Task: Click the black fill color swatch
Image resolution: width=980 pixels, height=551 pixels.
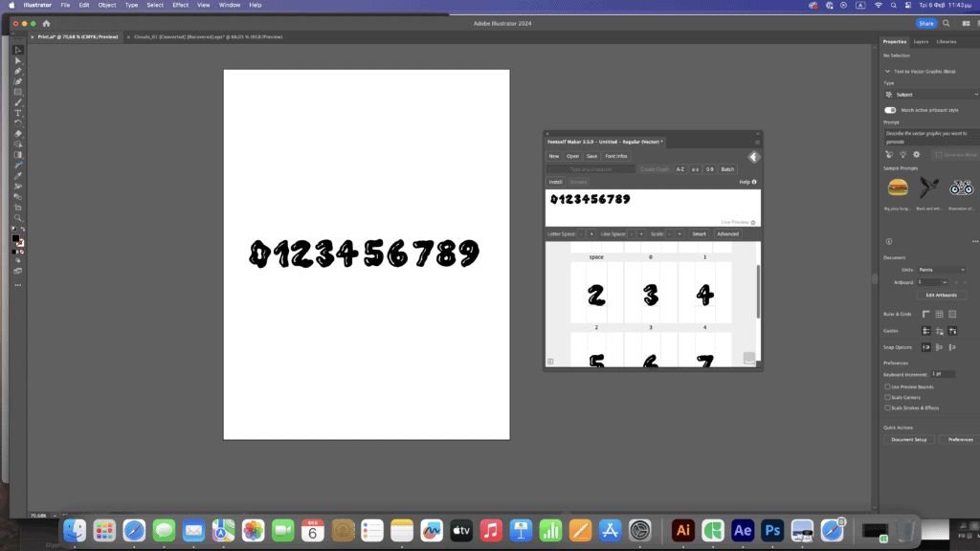Action: point(15,238)
